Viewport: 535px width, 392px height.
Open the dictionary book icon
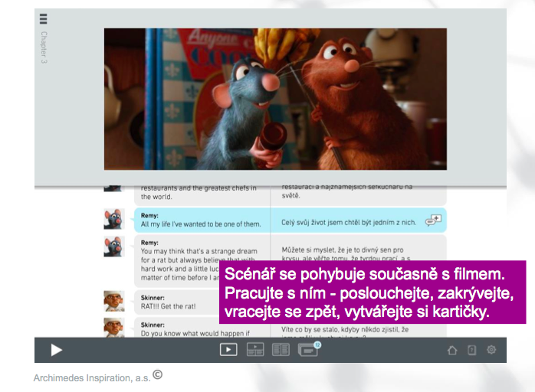click(x=472, y=350)
